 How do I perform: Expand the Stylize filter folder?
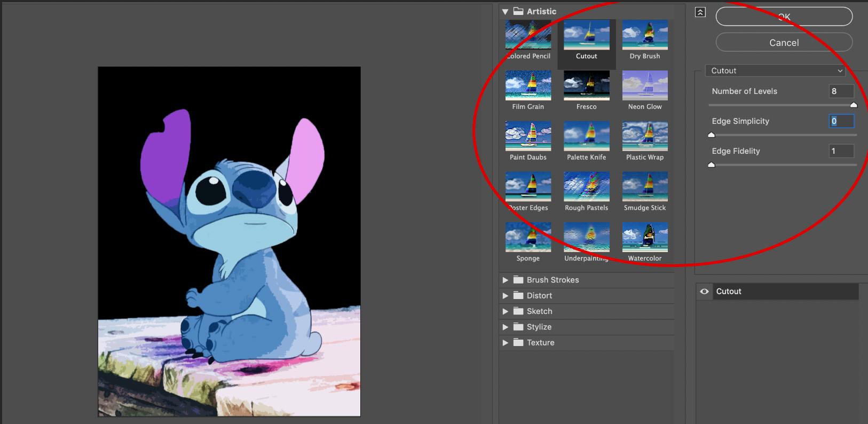click(505, 327)
